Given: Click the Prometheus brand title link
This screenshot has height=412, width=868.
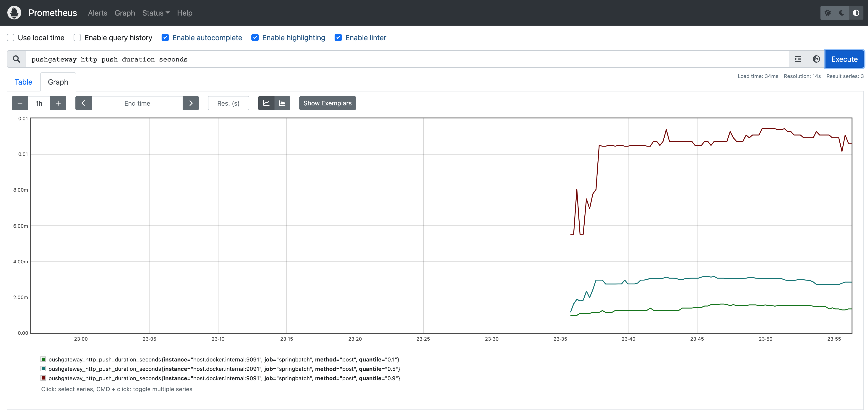Looking at the screenshot, I should pos(53,13).
